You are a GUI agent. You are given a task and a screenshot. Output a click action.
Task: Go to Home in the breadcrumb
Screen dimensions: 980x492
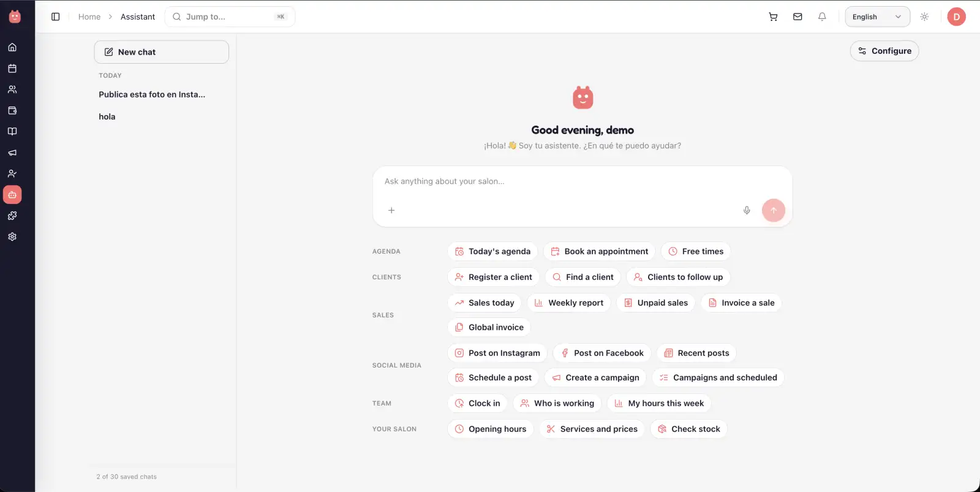point(89,17)
